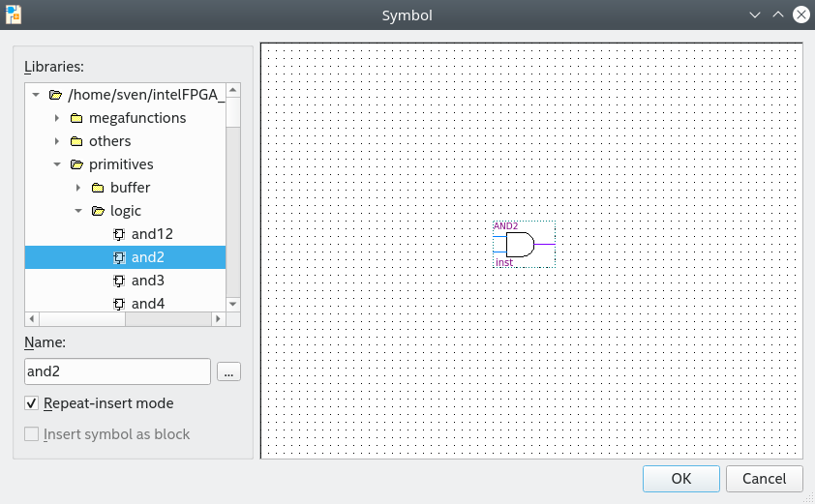Close the Symbol dialog

click(801, 15)
